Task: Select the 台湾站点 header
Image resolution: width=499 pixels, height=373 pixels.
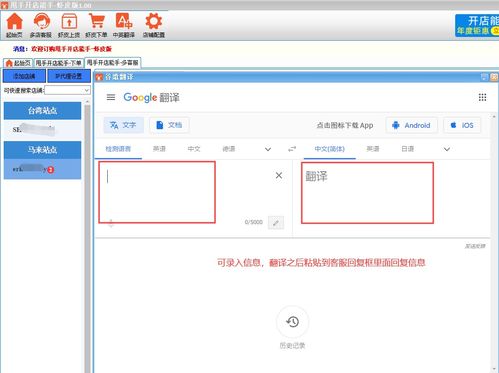Action: click(x=42, y=111)
